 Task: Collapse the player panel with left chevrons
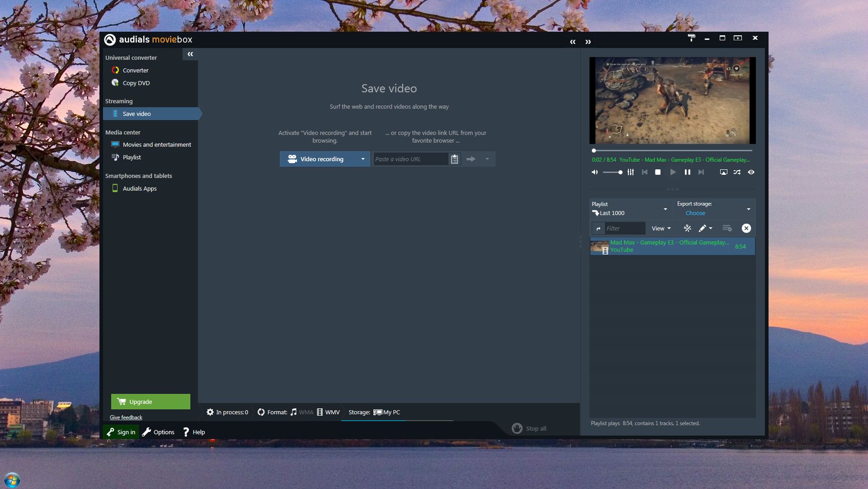(x=573, y=42)
